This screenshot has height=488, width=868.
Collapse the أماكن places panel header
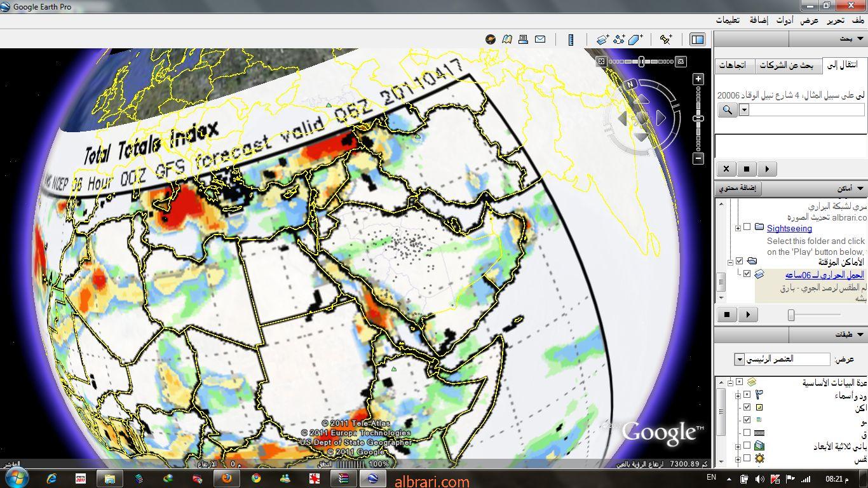point(860,188)
